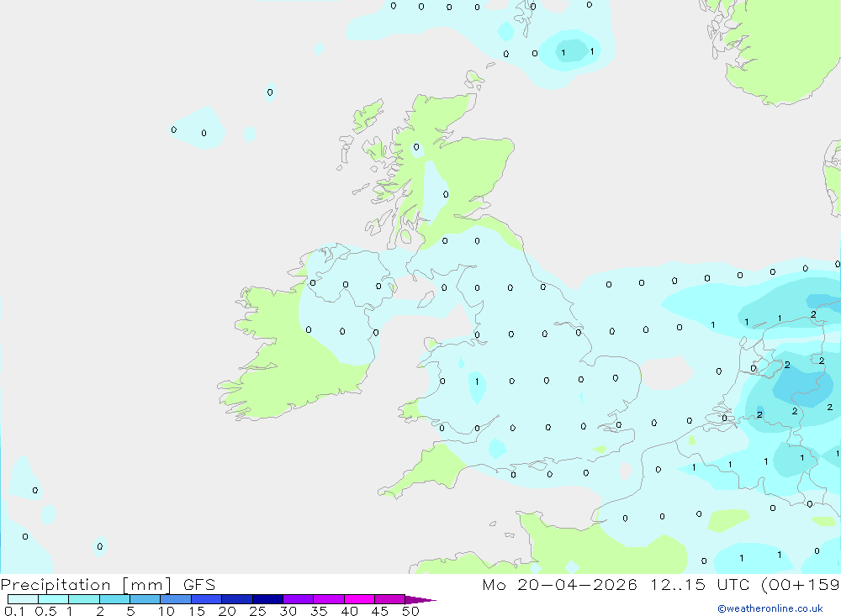Viewport: 841px width, 616px height.
Task: Click the legend label '10'
Action: [167, 611]
